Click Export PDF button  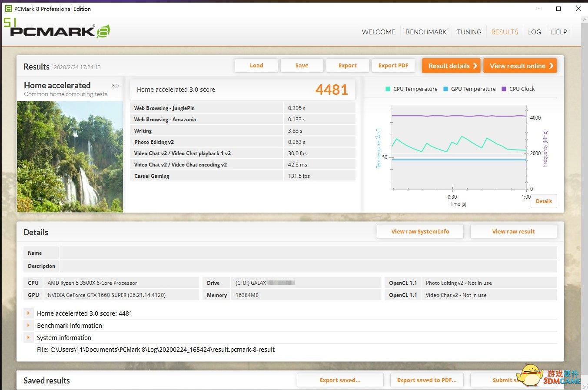[x=393, y=66]
